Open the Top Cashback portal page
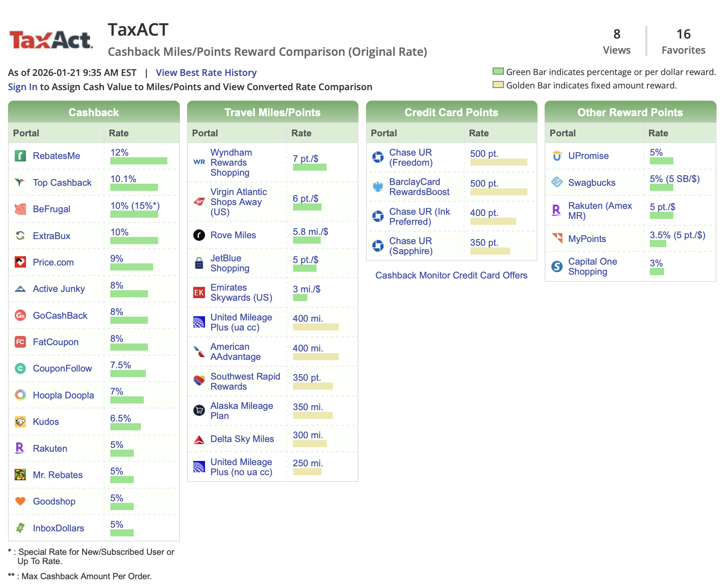 coord(62,182)
